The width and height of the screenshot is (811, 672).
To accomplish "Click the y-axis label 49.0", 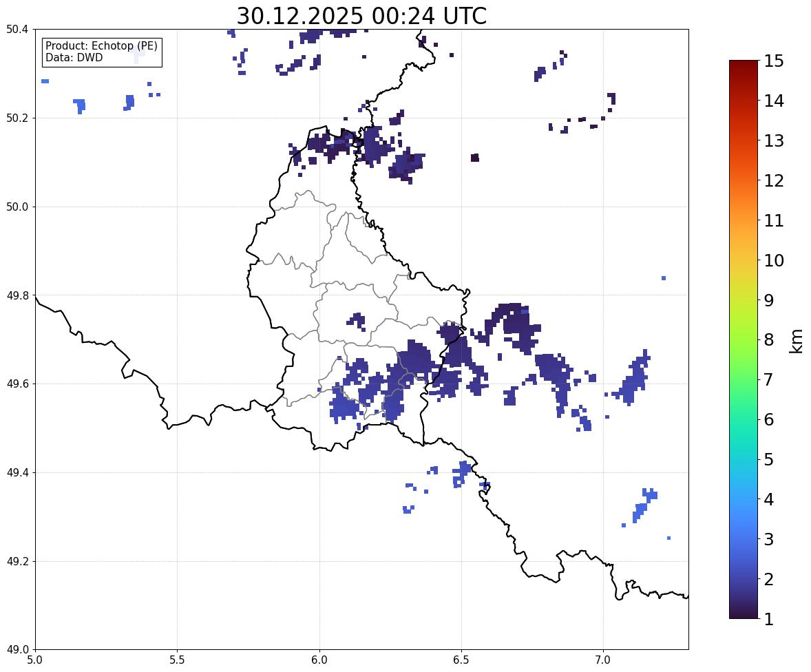I will pyautogui.click(x=17, y=650).
